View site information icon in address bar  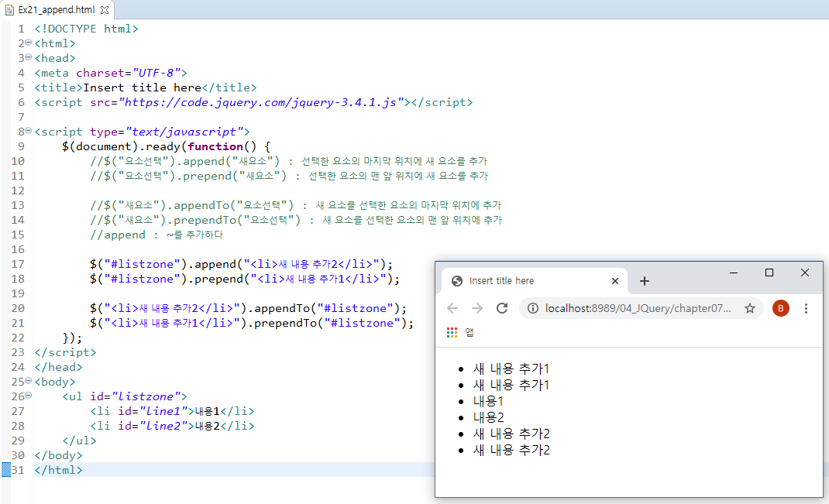533,308
